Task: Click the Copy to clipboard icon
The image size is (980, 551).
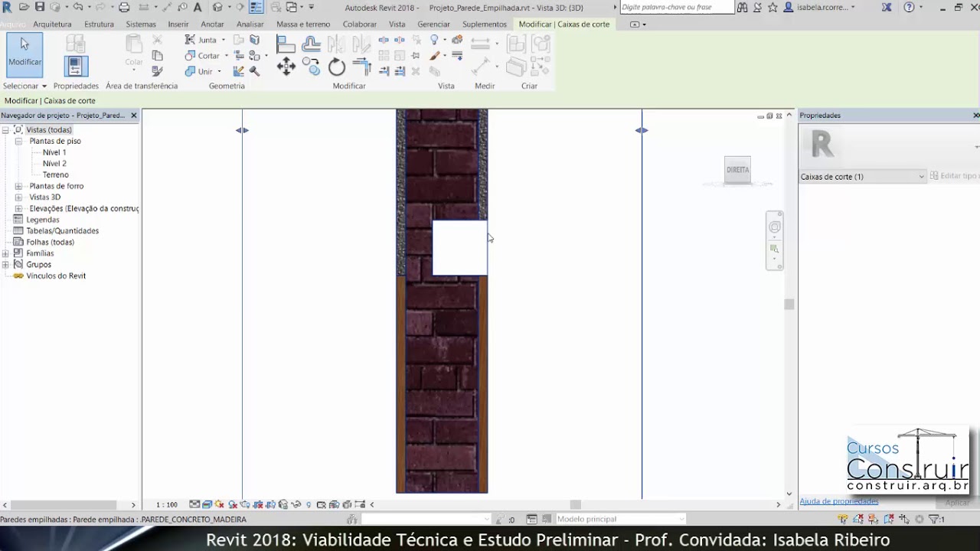Action: point(158,56)
